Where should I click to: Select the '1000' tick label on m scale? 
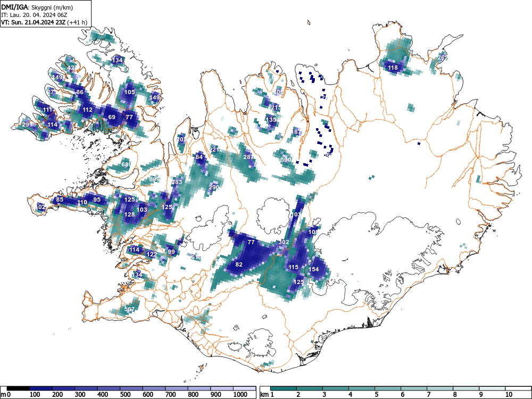tap(240, 395)
